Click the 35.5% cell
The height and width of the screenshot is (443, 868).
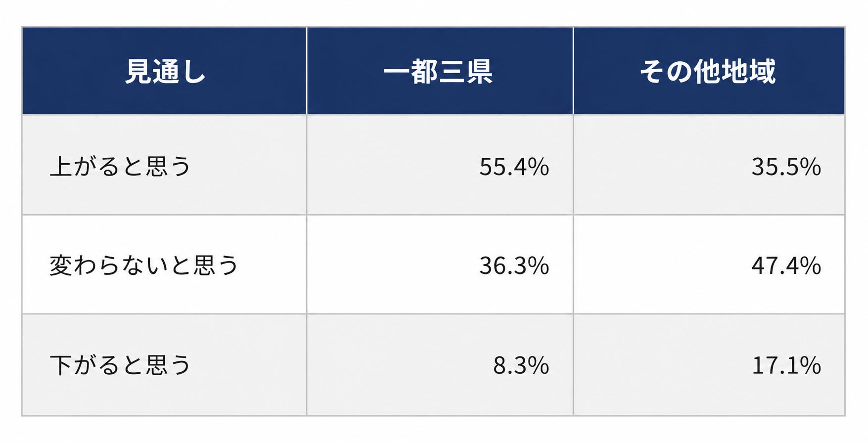786,167
